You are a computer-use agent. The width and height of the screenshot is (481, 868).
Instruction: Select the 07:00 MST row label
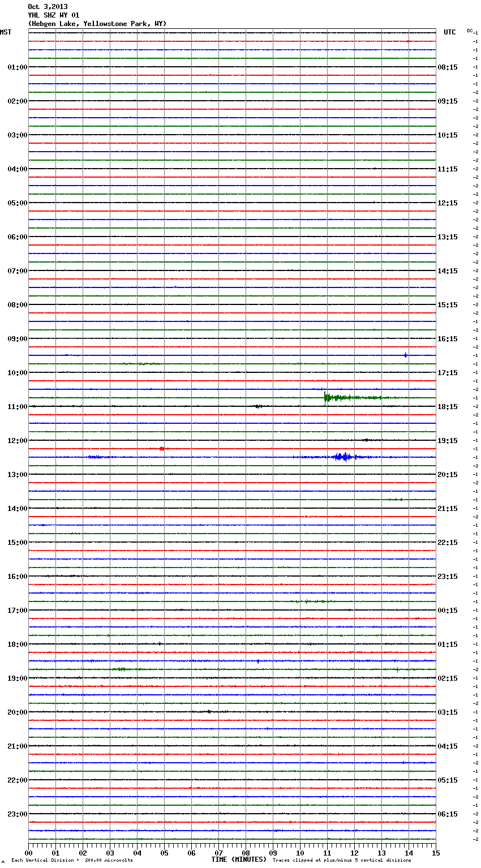click(x=18, y=271)
